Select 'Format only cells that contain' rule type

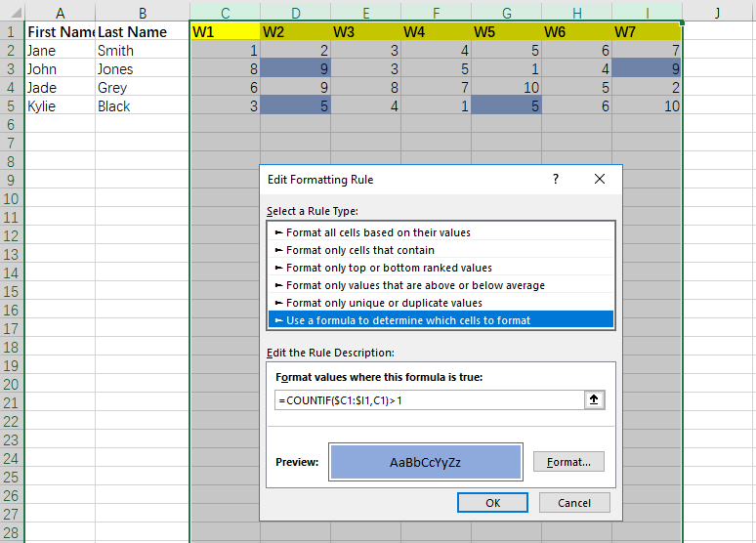pyautogui.click(x=441, y=250)
